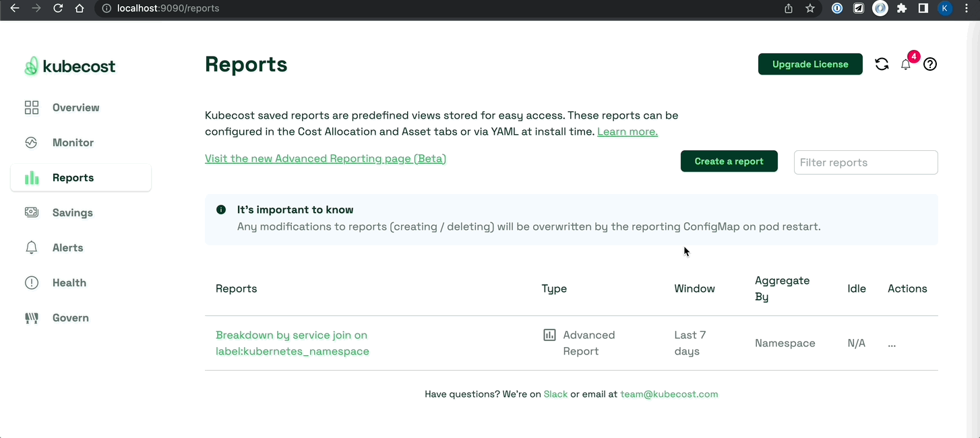Click the browser home icon
The width and height of the screenshot is (980, 438).
tap(80, 8)
